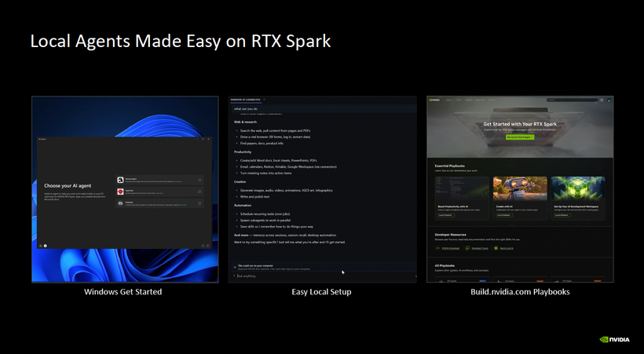
Task: Click the 'Easy Local Setup' caption
Action: tap(321, 292)
